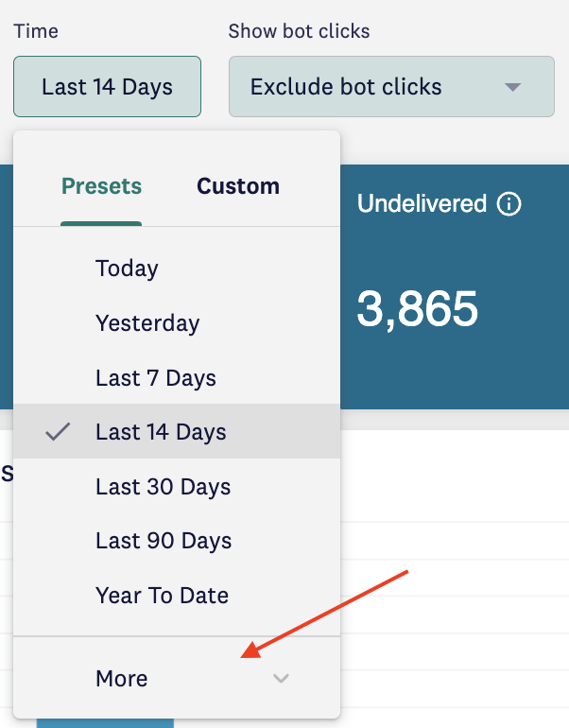
Task: Click the Undelivered card label
Action: coord(422,203)
